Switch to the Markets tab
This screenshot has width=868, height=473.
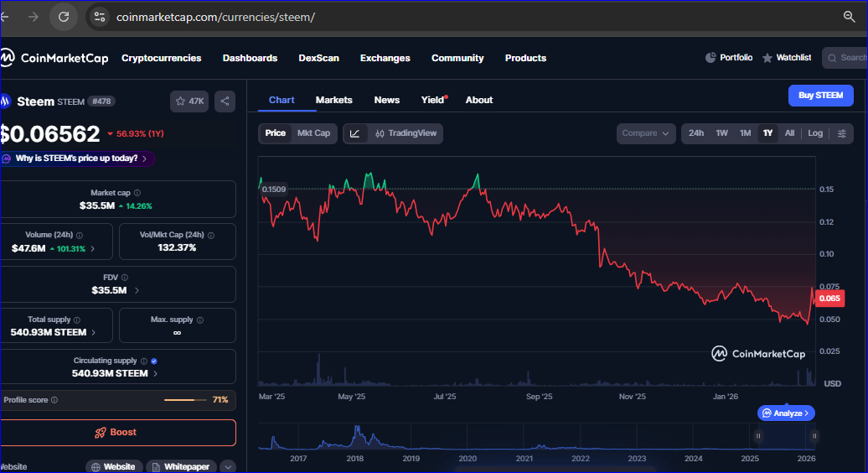click(333, 101)
